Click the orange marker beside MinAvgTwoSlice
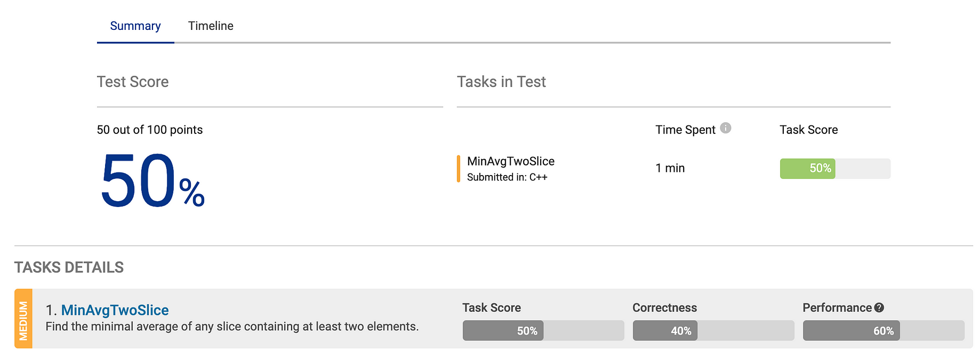Screen dimensions: 980x357 pyautogui.click(x=459, y=169)
